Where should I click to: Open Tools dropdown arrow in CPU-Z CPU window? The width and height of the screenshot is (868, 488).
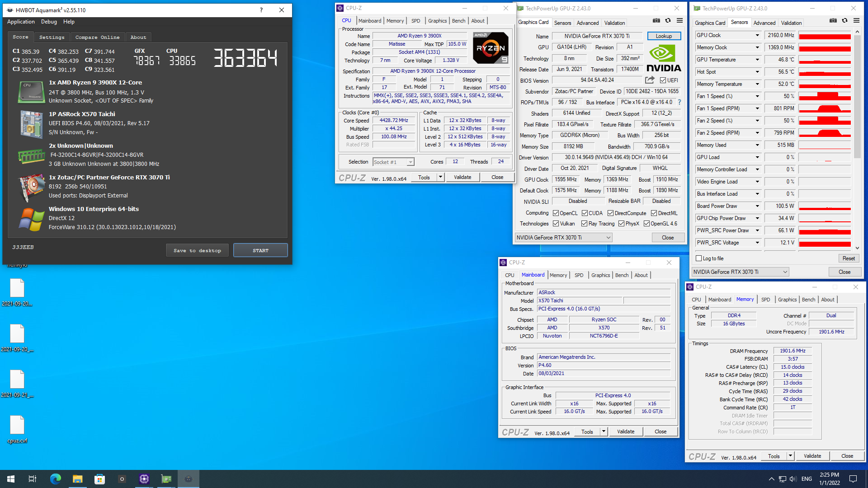coord(440,177)
